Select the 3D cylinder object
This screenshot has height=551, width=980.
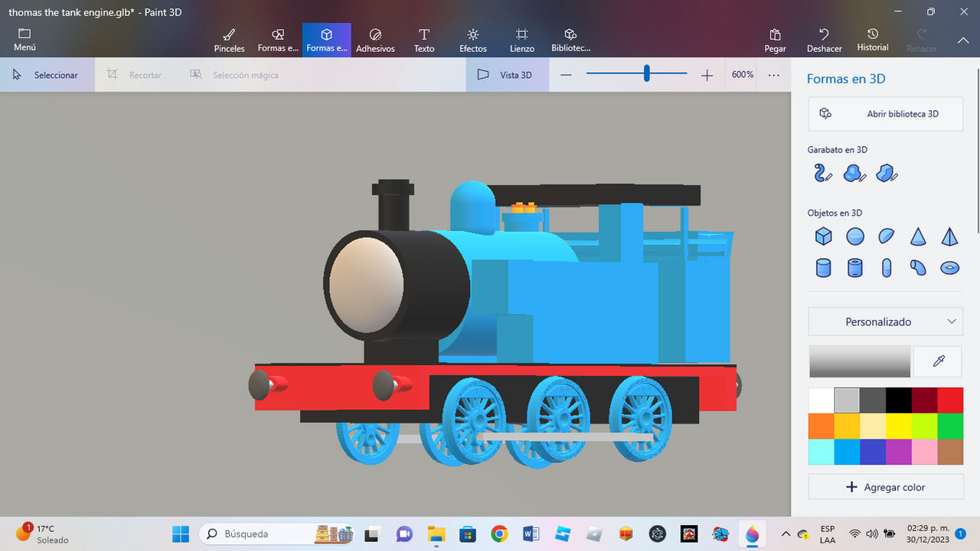(823, 267)
